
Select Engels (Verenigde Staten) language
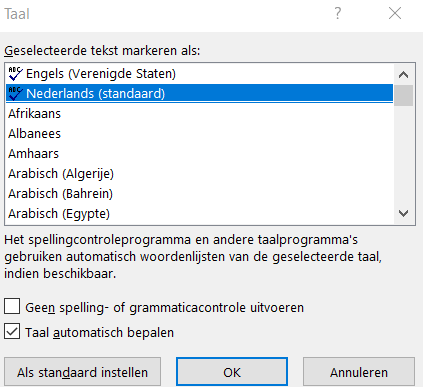(199, 74)
